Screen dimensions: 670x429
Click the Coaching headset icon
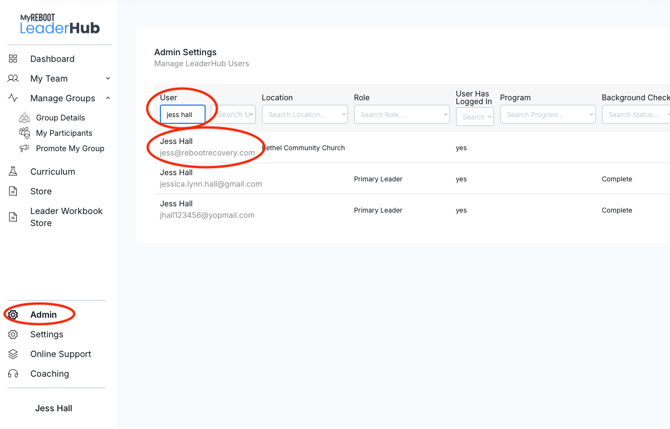(x=13, y=373)
